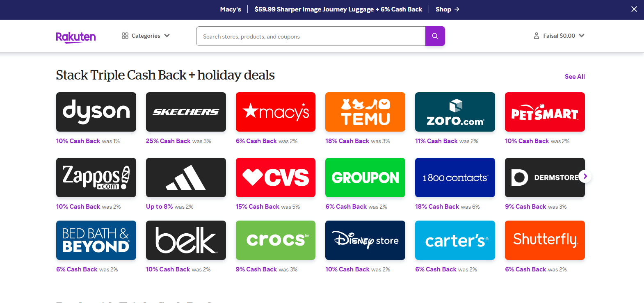Dismiss the Macy's promo banner
This screenshot has height=303, width=644.
(634, 9)
